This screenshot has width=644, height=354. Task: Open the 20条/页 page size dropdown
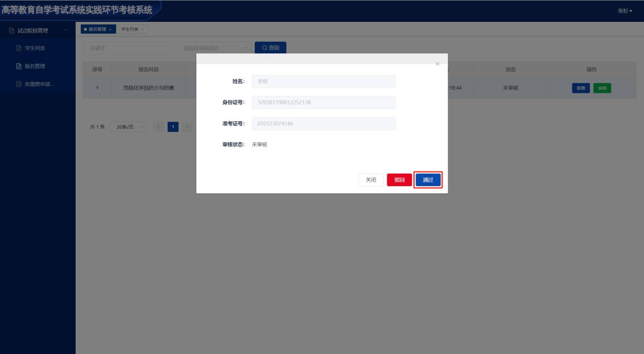128,127
